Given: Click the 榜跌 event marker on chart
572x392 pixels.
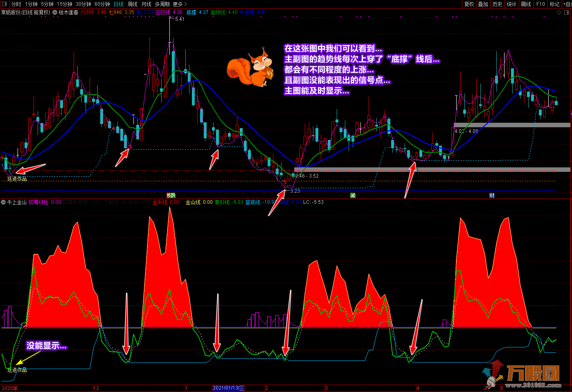Looking at the screenshot, I should [171, 196].
